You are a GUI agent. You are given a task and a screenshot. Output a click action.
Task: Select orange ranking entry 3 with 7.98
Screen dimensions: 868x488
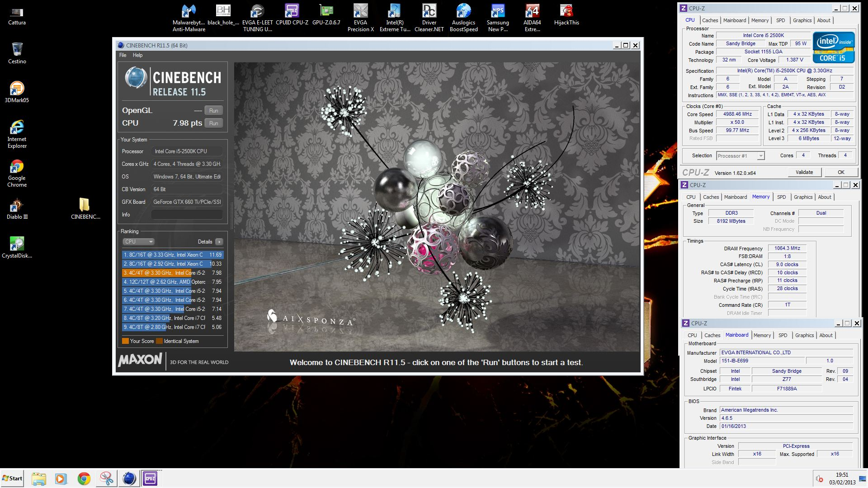[173, 273]
